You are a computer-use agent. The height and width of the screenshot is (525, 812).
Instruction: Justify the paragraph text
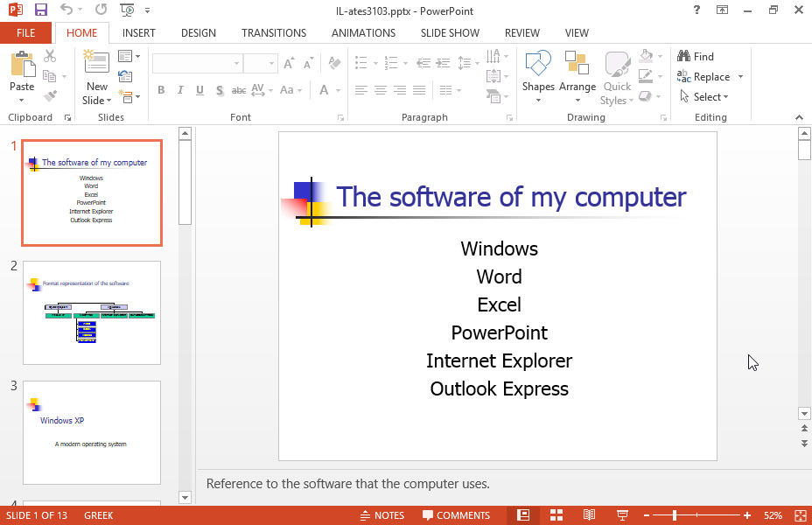(x=419, y=90)
